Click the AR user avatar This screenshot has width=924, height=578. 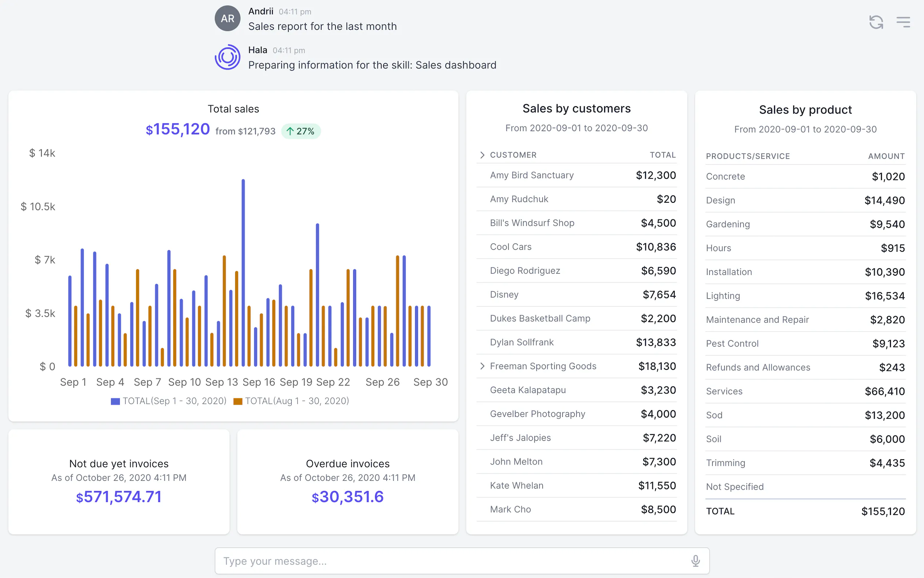click(227, 18)
